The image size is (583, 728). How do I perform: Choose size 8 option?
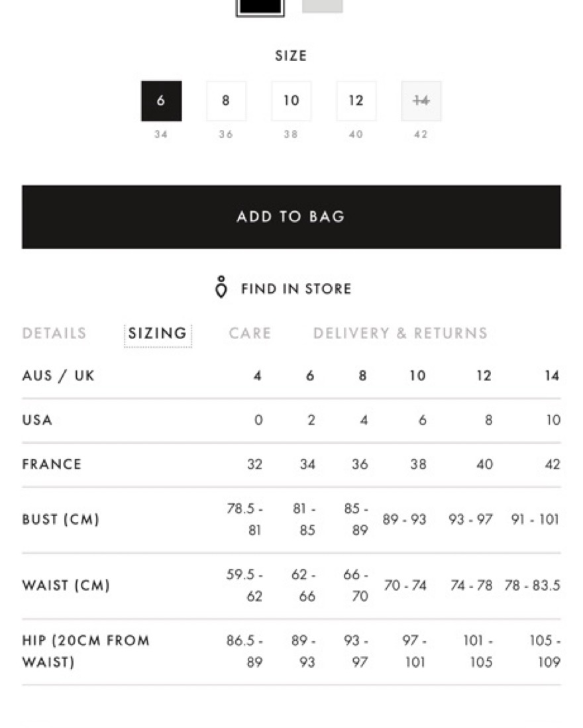226,101
